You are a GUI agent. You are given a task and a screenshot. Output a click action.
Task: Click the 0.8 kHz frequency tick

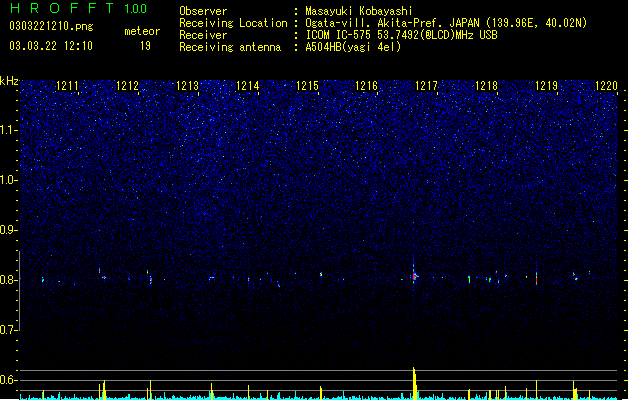point(9,280)
